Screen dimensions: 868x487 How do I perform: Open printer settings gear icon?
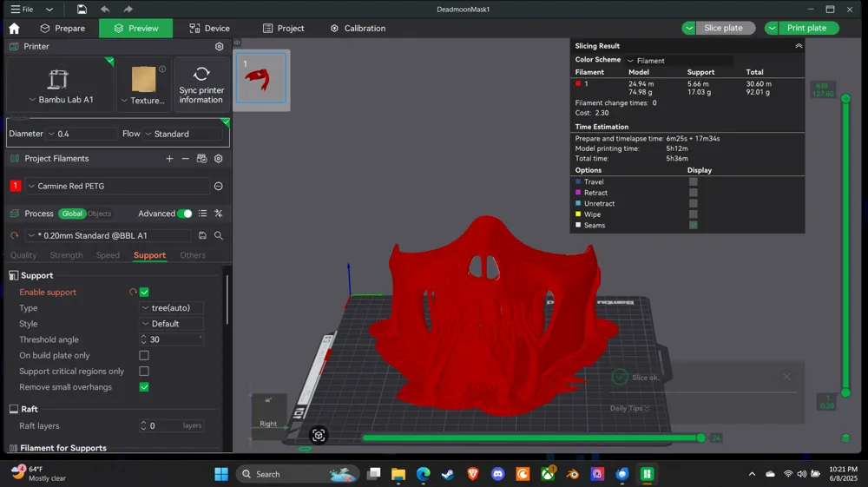[220, 47]
